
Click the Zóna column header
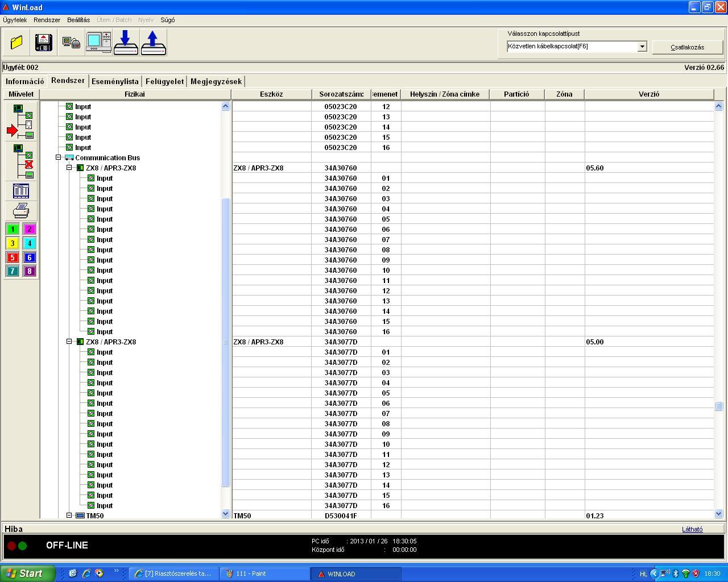click(x=564, y=94)
